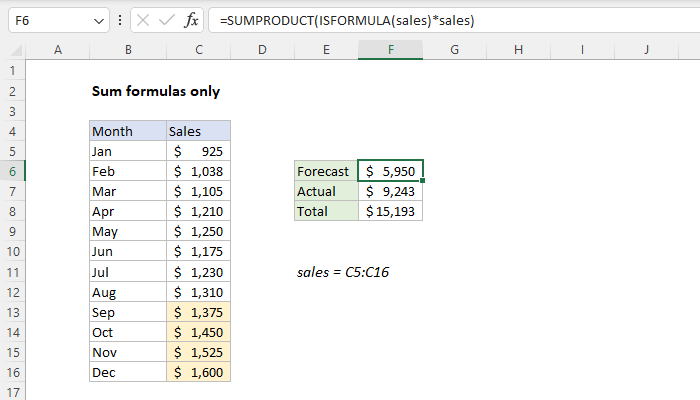Click the $15,193 total value cell
This screenshot has height=400, width=700.
point(391,212)
